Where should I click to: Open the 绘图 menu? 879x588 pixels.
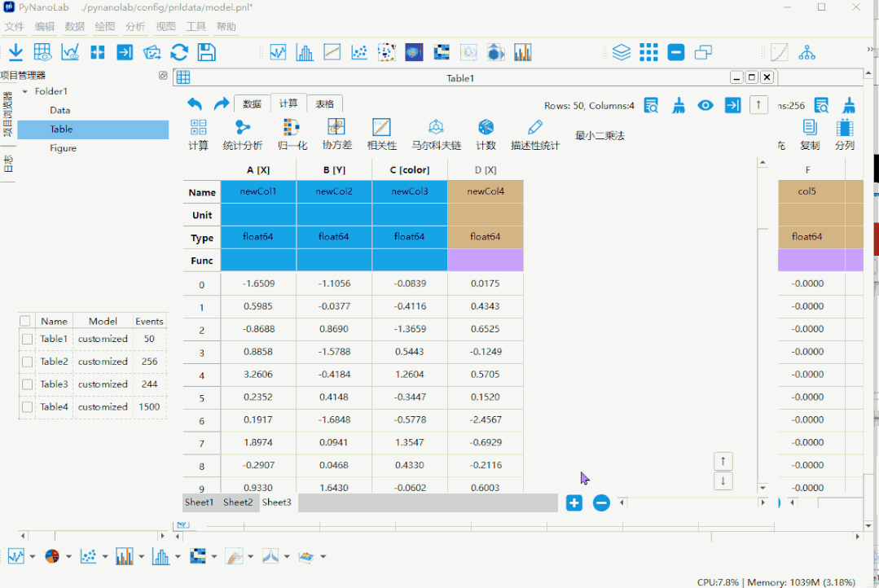pos(105,26)
